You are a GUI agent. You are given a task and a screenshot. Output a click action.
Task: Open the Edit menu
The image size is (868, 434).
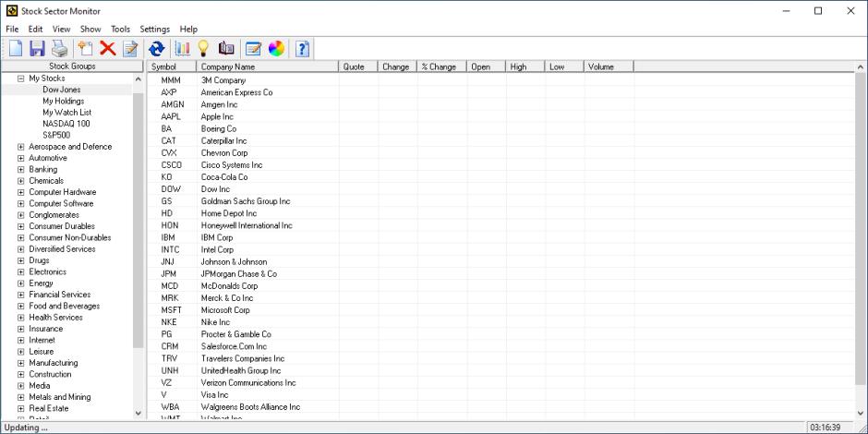point(35,30)
